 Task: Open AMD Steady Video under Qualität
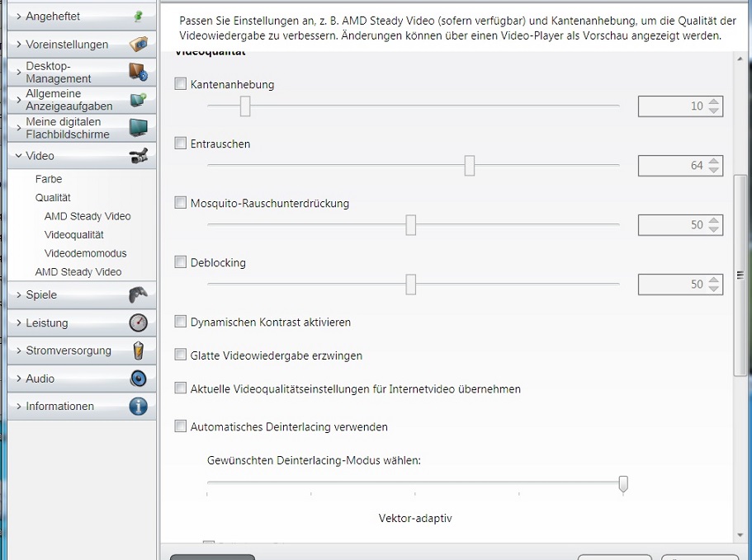click(87, 216)
